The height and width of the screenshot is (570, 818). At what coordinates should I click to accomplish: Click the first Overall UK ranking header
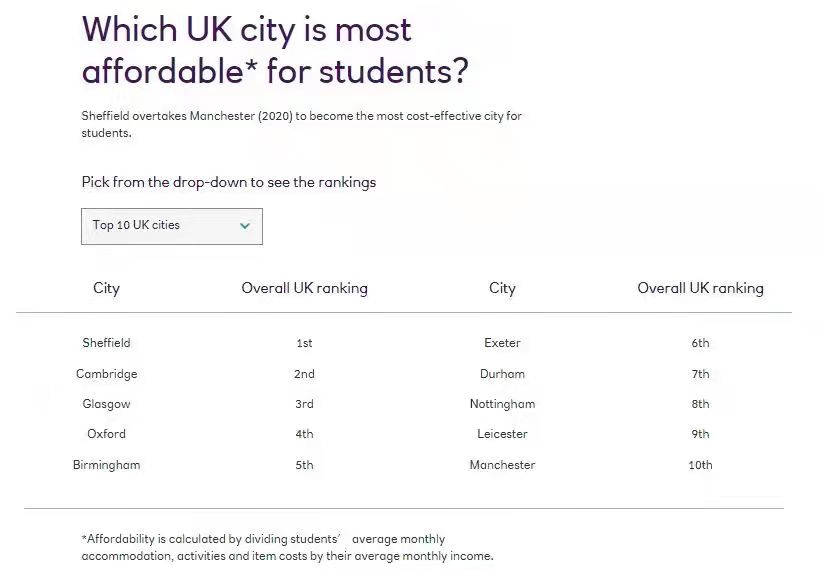click(x=305, y=288)
